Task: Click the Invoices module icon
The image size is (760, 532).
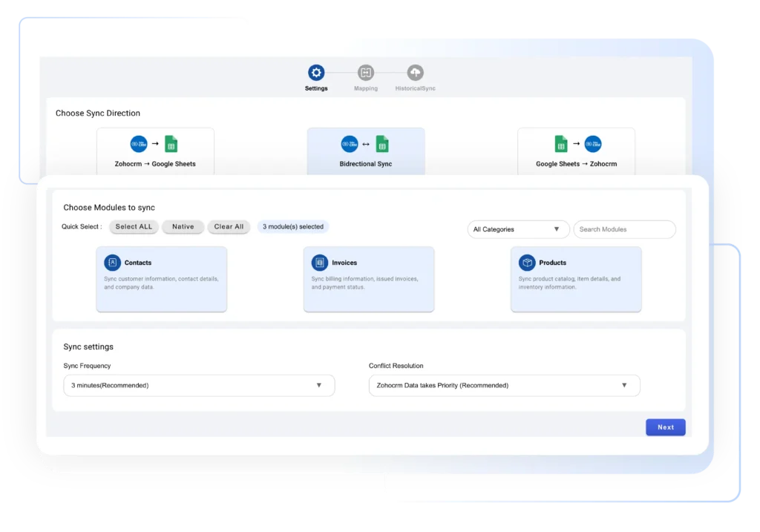Action: point(320,262)
